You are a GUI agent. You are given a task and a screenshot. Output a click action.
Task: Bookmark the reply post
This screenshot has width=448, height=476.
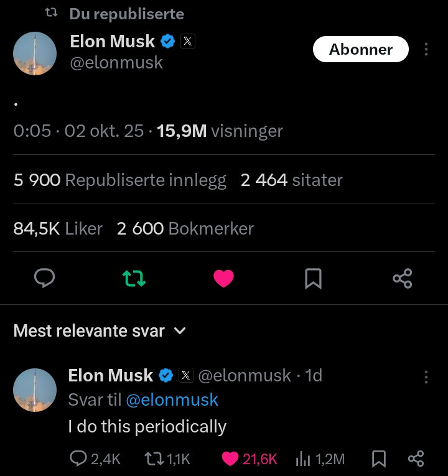378,459
